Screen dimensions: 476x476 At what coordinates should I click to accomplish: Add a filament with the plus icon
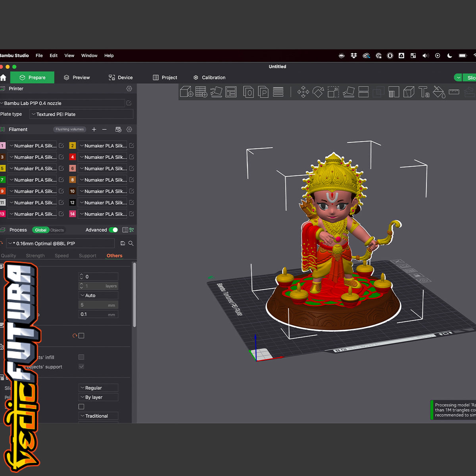coord(94,129)
